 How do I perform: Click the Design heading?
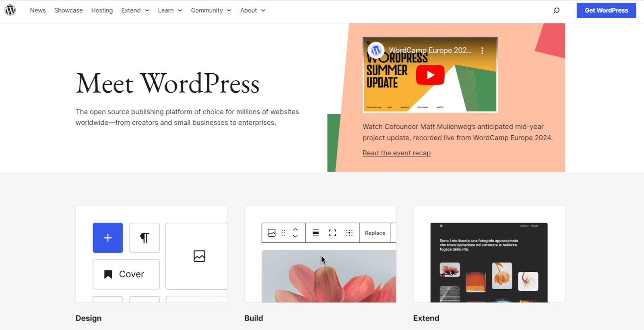(x=89, y=318)
